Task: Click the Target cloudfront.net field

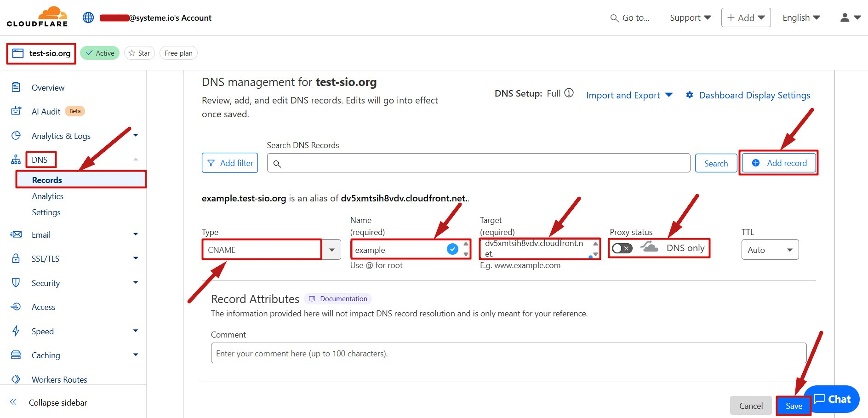Action: pyautogui.click(x=540, y=248)
